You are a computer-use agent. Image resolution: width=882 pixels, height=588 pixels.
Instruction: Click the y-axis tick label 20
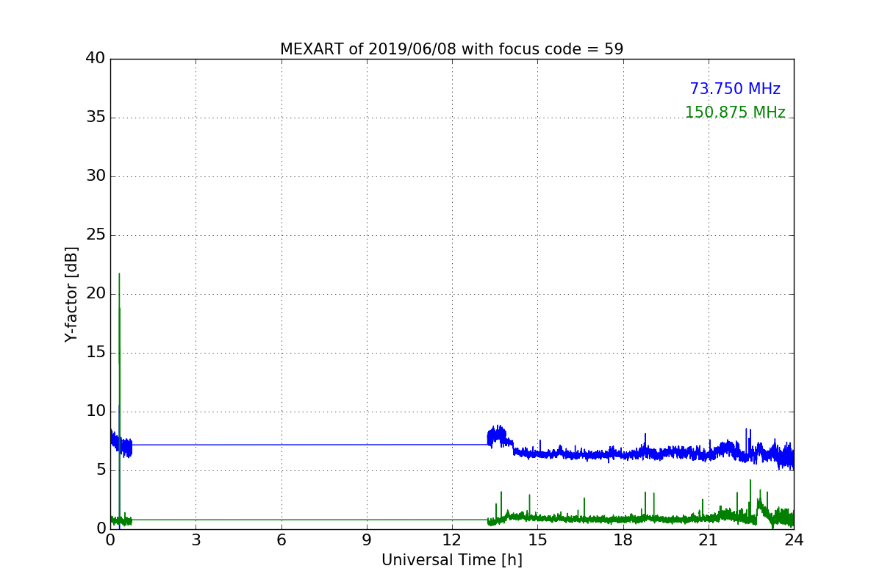pos(96,294)
